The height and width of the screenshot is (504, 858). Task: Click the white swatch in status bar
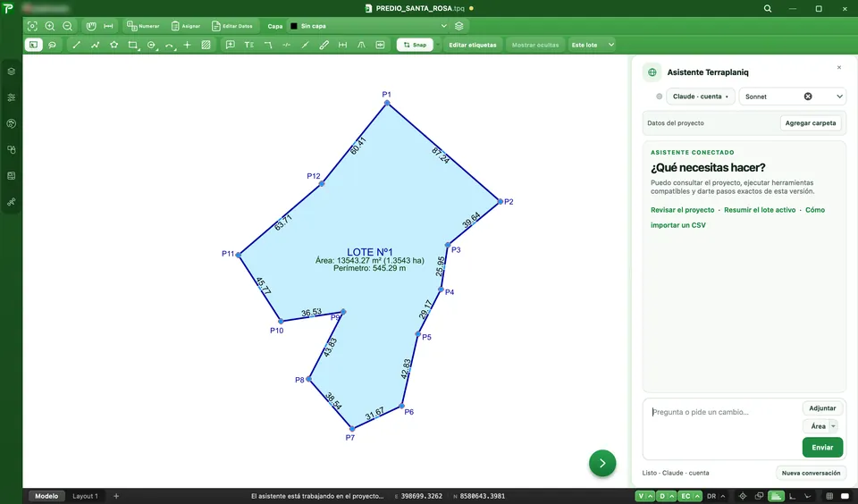coord(845,496)
